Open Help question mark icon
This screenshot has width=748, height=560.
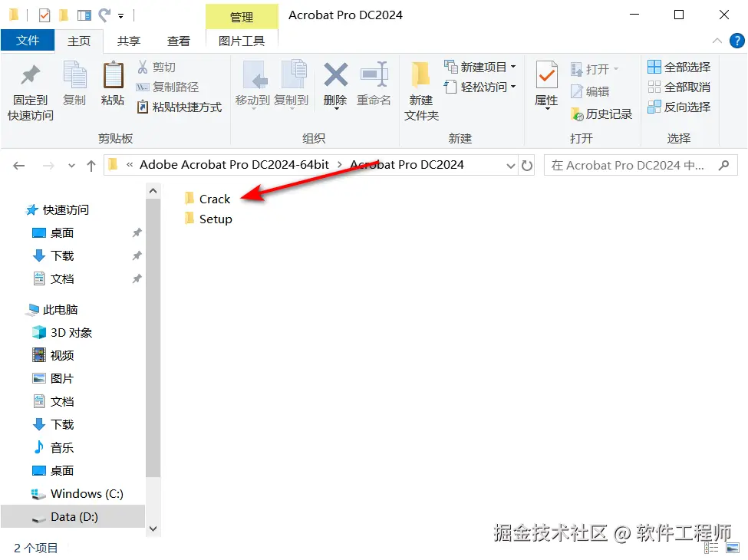736,41
